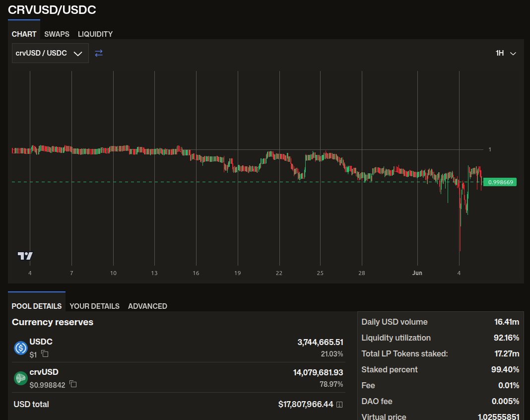
Task: Select the crvUSD price $0.998842
Action: tap(47, 385)
